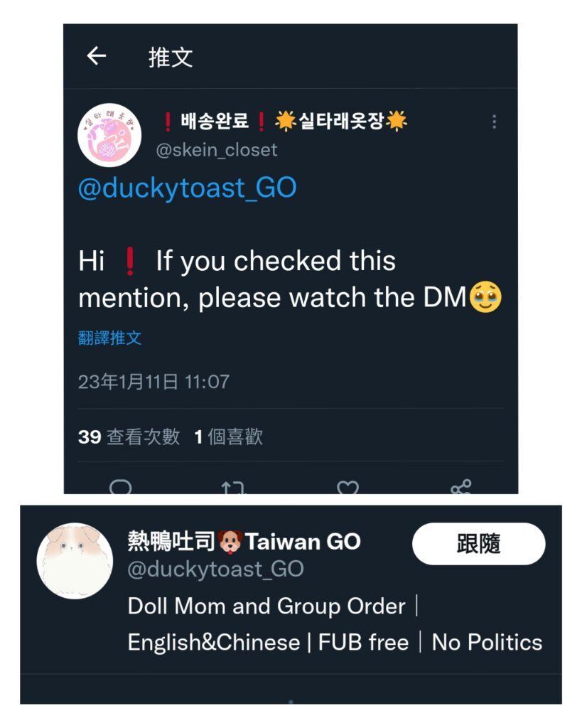The image size is (582, 728).
Task: Like the tweet with heart icon
Action: (347, 488)
